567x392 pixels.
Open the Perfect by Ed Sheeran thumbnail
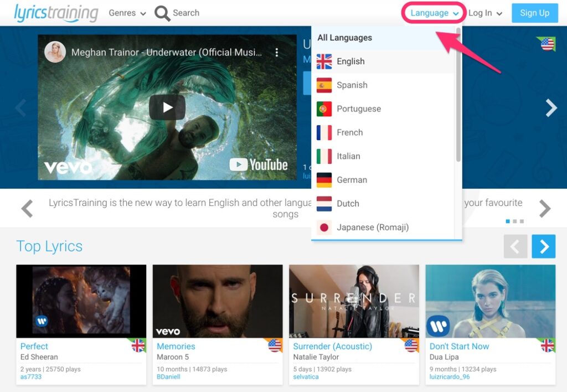coord(81,301)
